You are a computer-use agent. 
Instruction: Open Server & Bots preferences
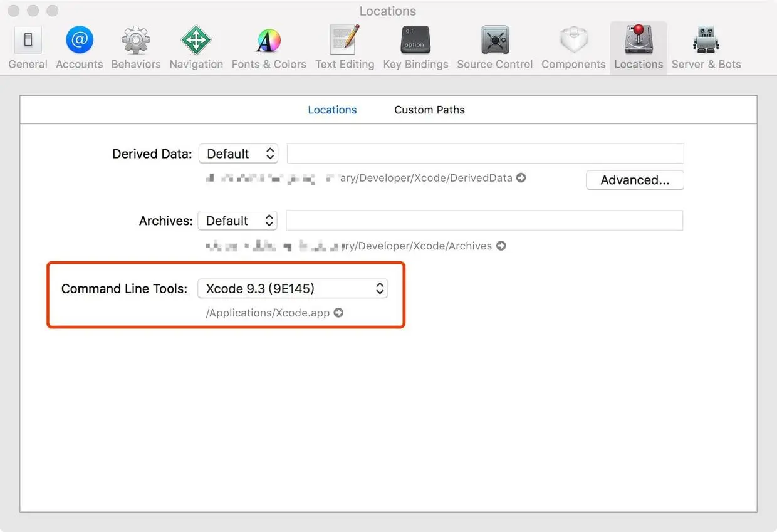point(706,48)
